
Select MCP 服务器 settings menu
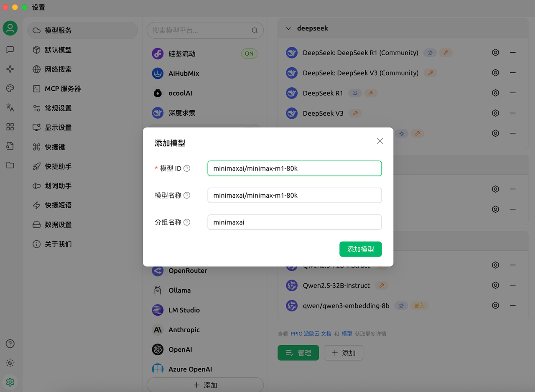[x=82, y=89]
